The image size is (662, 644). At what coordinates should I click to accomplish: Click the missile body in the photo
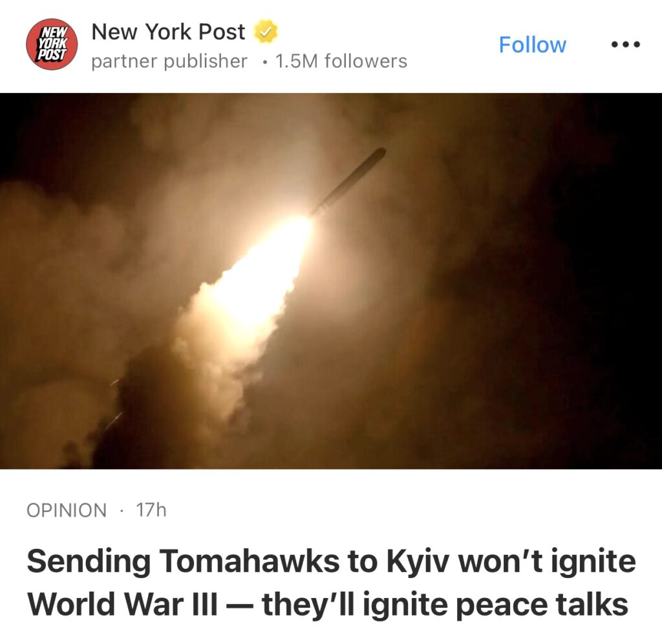point(349,181)
